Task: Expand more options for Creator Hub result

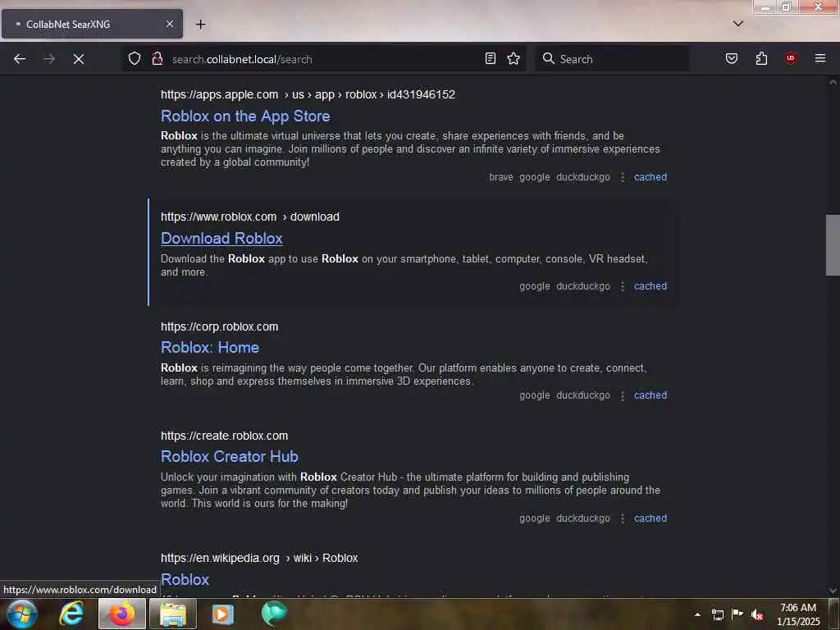Action: click(623, 518)
